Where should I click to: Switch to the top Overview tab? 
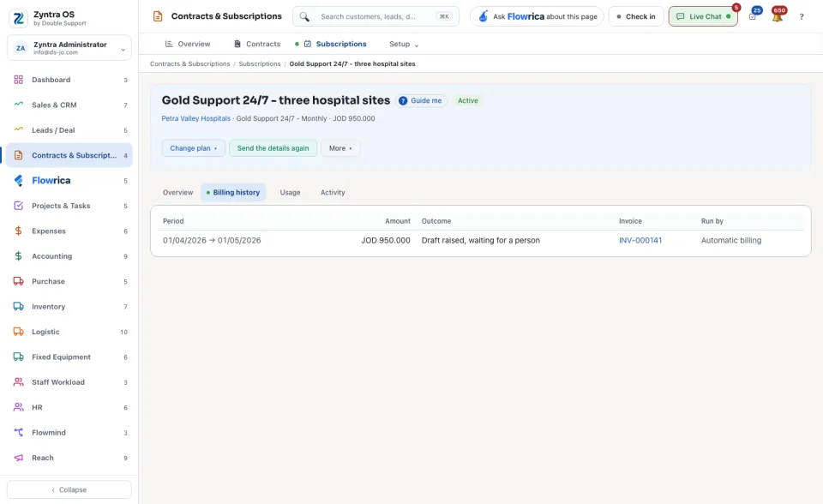[x=188, y=44]
